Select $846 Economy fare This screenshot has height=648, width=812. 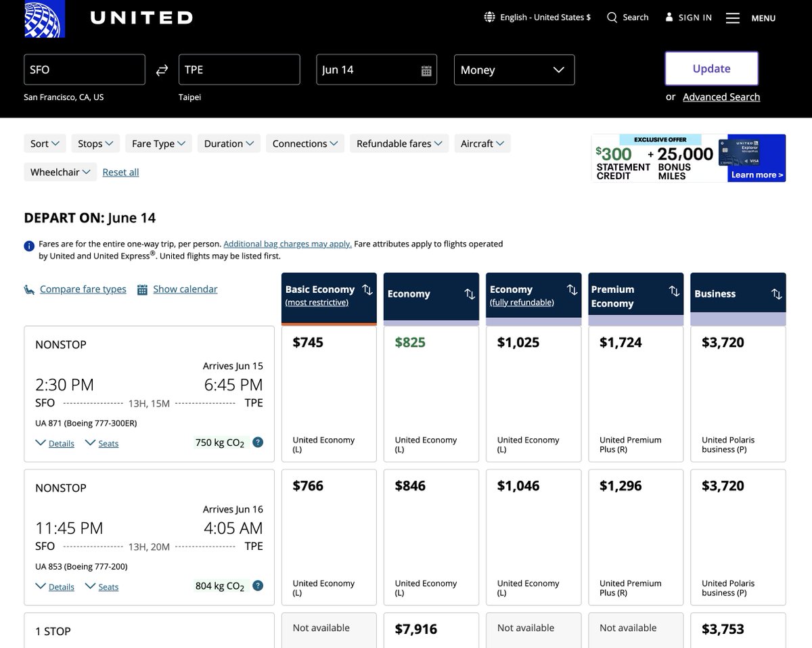pyautogui.click(x=431, y=537)
